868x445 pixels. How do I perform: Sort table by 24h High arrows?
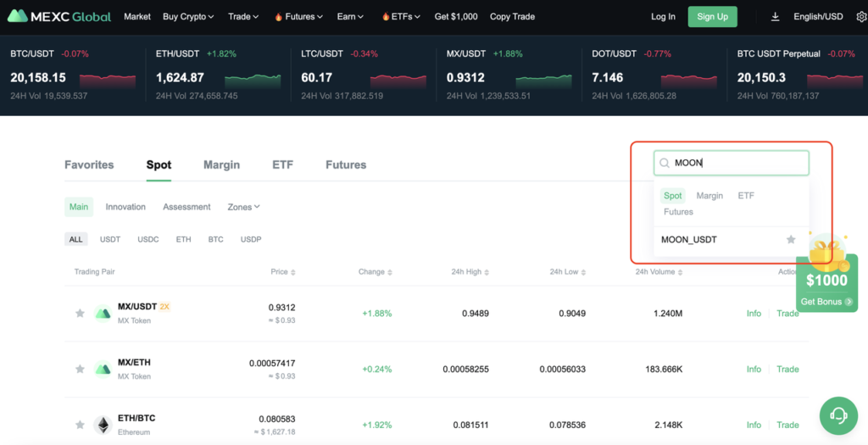pos(487,272)
